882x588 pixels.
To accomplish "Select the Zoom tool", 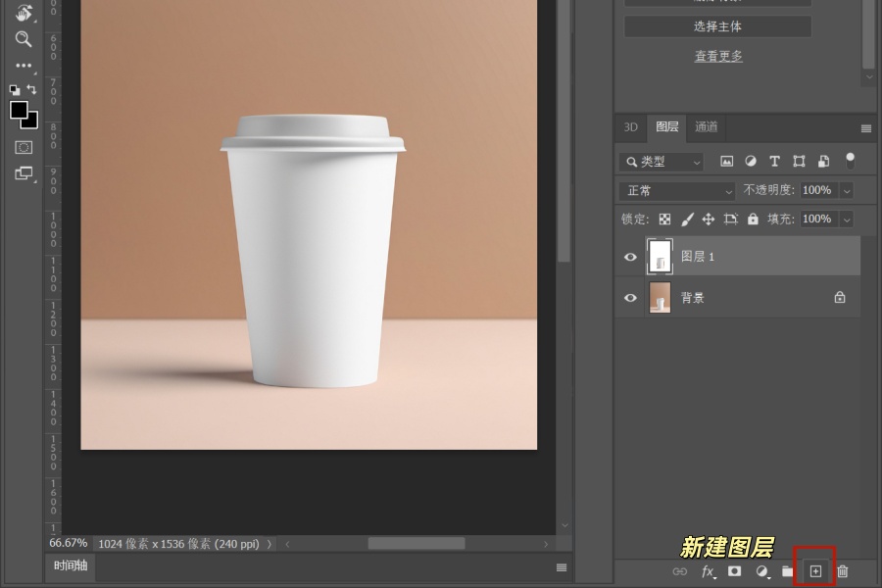I will pyautogui.click(x=24, y=39).
